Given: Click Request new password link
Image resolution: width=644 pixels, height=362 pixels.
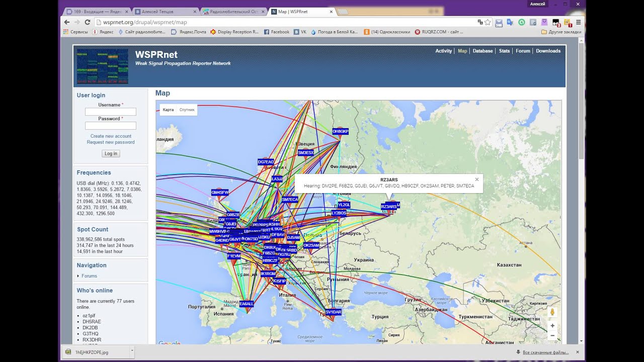Looking at the screenshot, I should pyautogui.click(x=111, y=142).
